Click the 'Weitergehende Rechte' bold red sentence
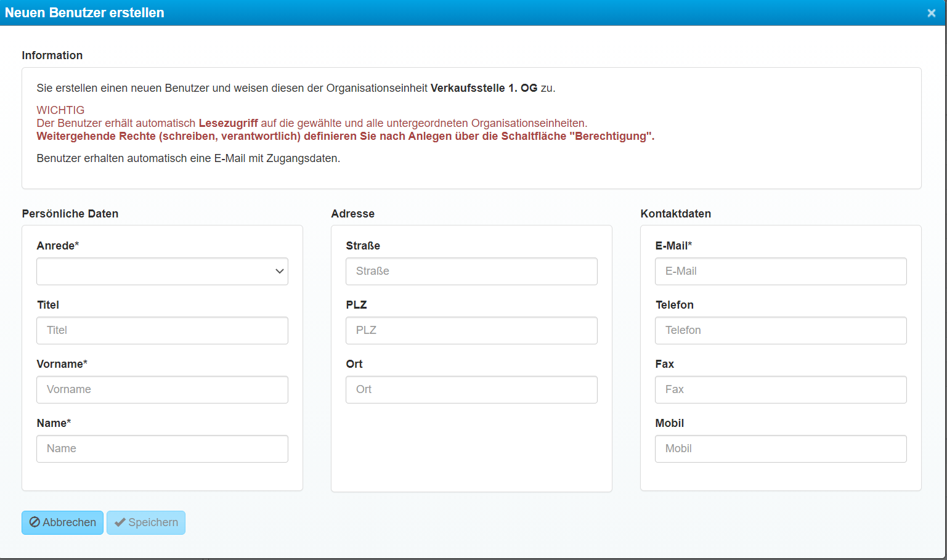The image size is (947, 560). 345,136
